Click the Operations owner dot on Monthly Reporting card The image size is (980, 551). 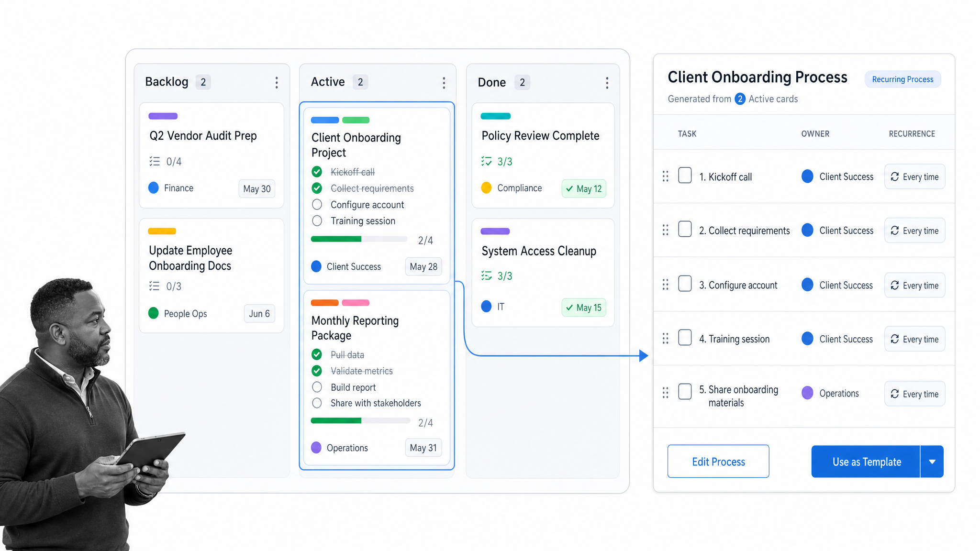316,448
